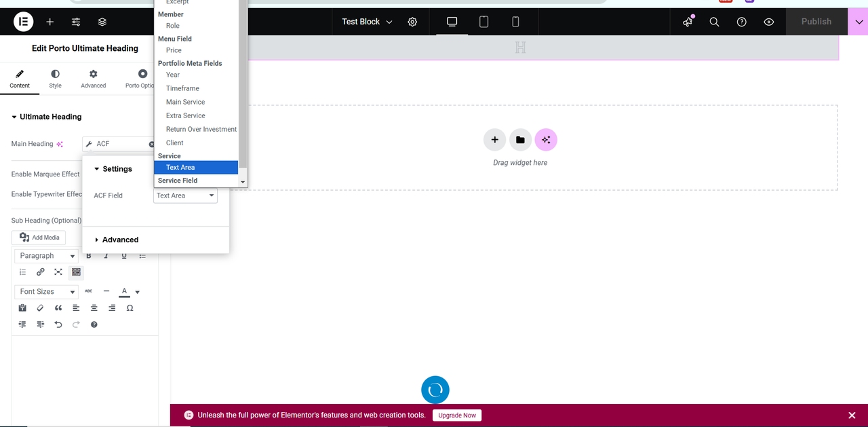Open the Test Block document dropdown
868x427 pixels.
tap(367, 22)
